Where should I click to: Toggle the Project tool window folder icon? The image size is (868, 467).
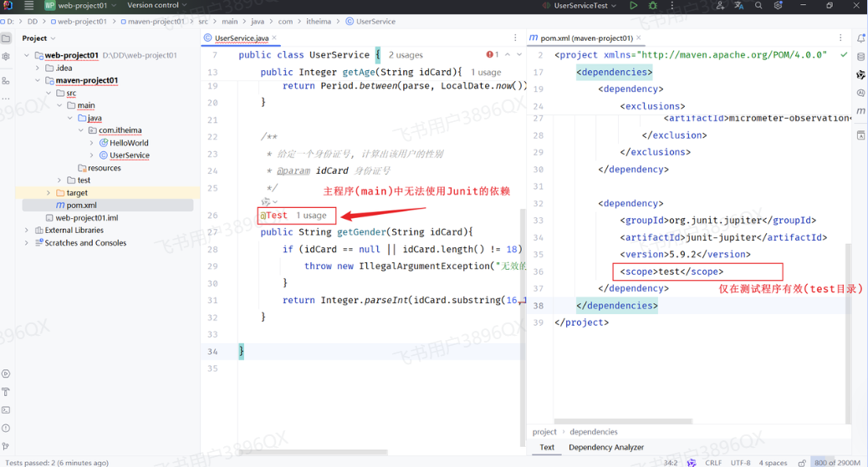pyautogui.click(x=6, y=38)
